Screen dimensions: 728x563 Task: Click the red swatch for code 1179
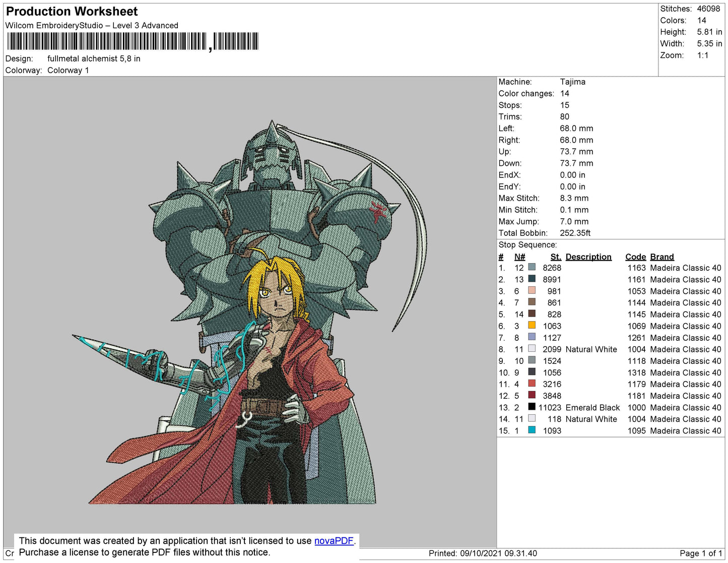[532, 384]
